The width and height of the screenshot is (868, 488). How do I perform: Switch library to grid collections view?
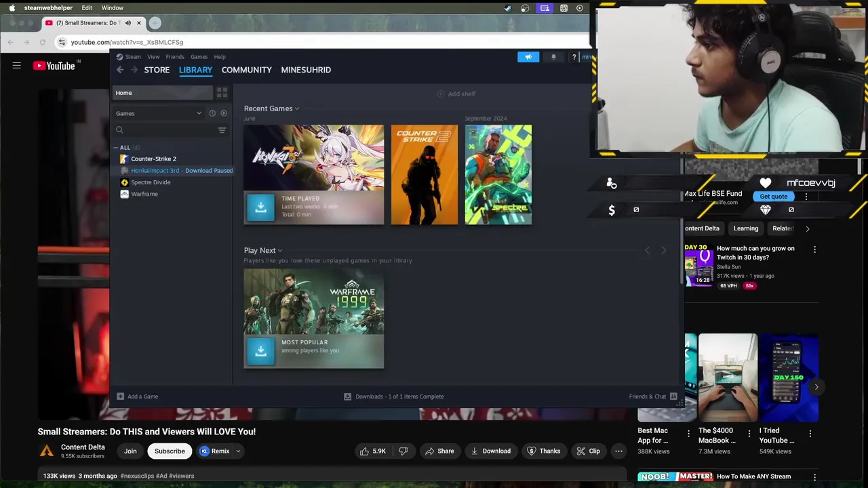(x=222, y=93)
